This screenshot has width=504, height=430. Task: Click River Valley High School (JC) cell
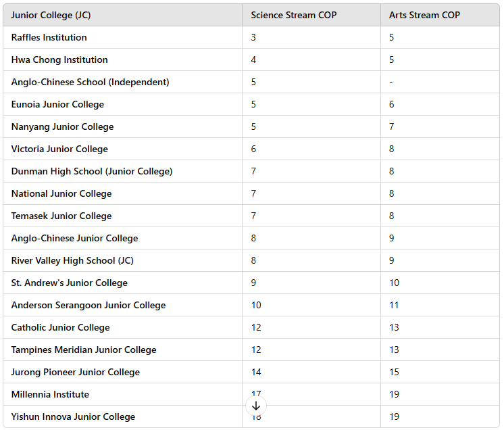tap(72, 260)
